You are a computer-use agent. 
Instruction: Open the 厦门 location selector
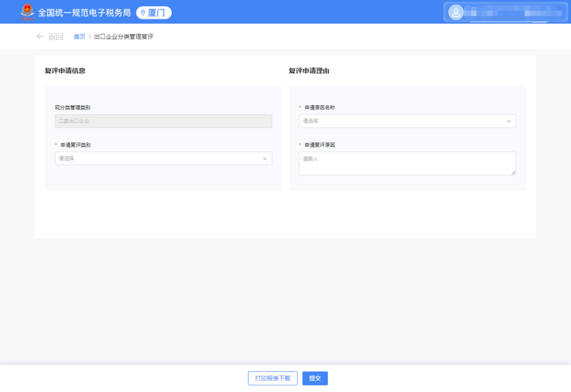[154, 13]
